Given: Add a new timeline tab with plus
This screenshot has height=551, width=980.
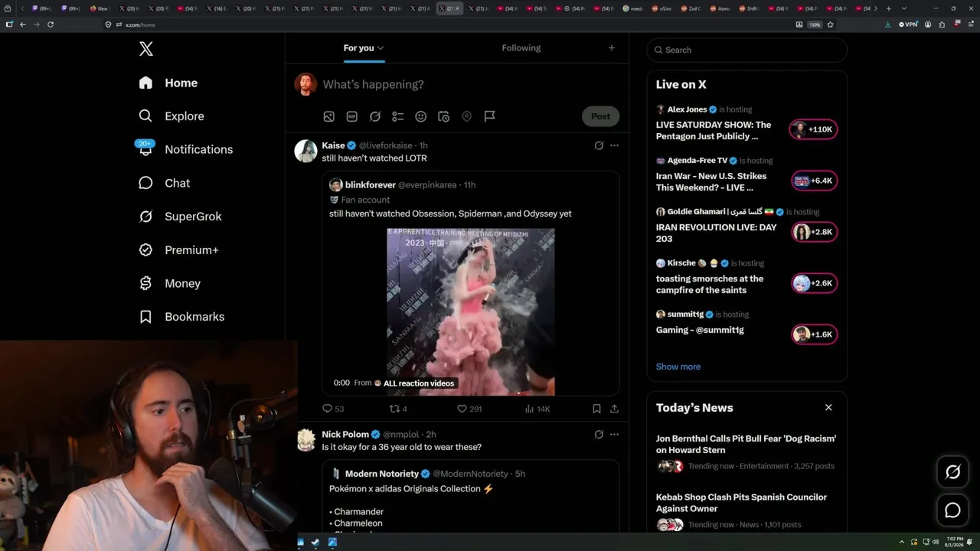Looking at the screenshot, I should click(x=611, y=48).
